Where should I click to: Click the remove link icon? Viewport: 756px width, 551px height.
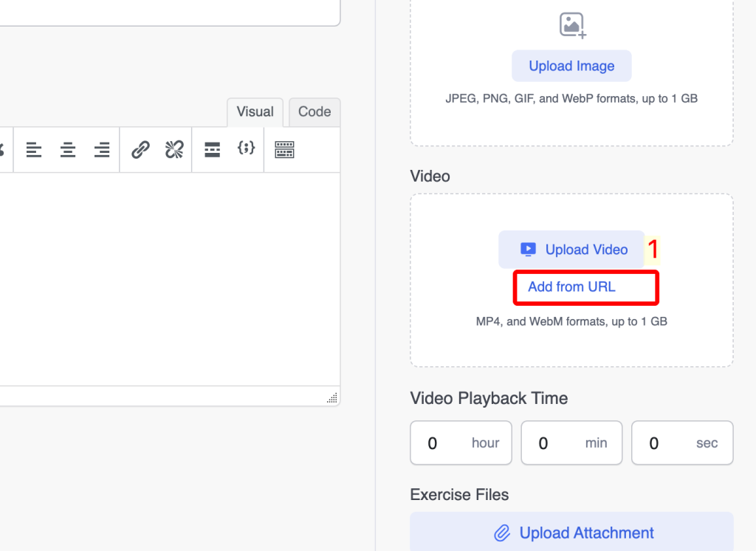(x=174, y=150)
